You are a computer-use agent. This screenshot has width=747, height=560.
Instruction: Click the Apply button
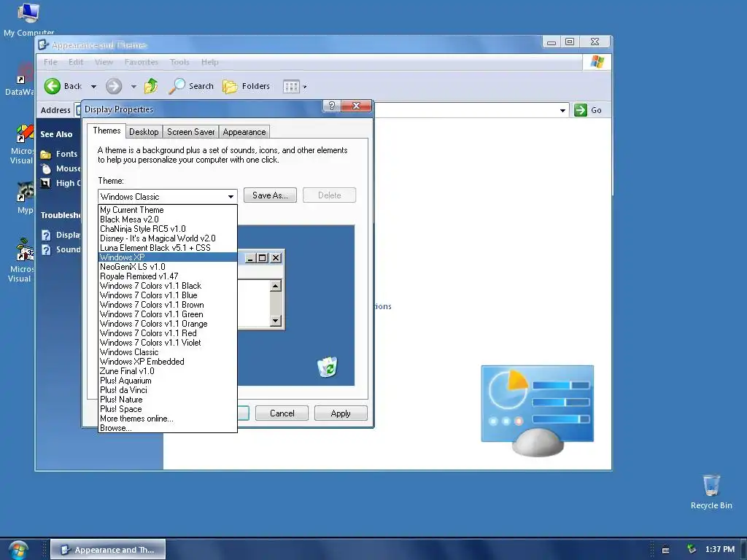pyautogui.click(x=341, y=413)
